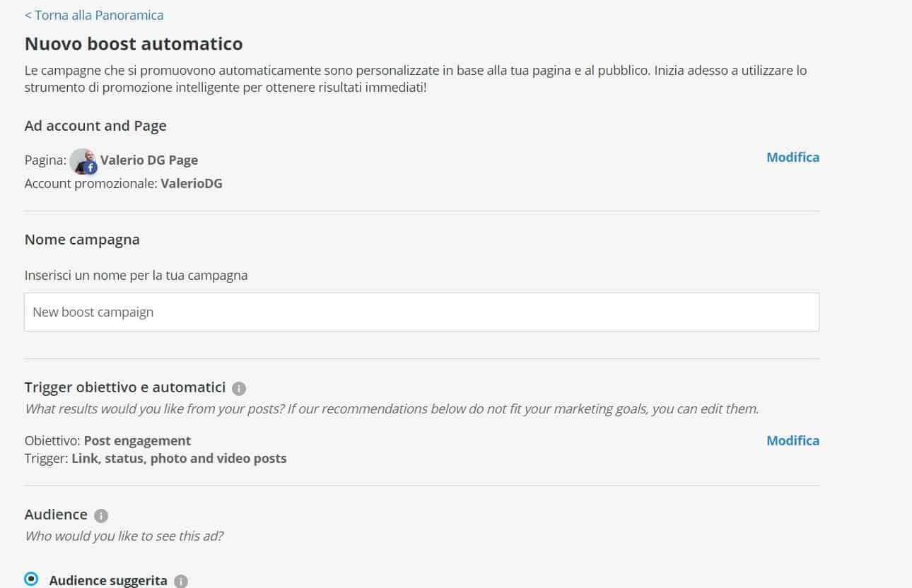Click the Audience section heading
912x588 pixels.
56,514
